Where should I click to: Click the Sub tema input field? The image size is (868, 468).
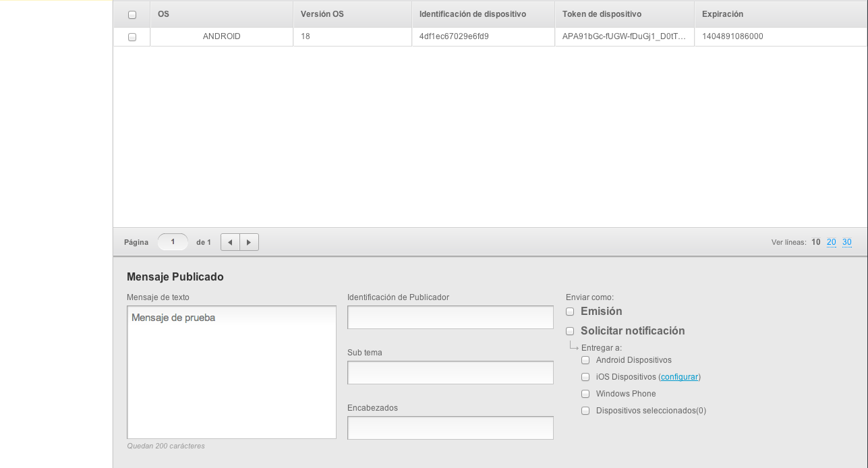451,372
